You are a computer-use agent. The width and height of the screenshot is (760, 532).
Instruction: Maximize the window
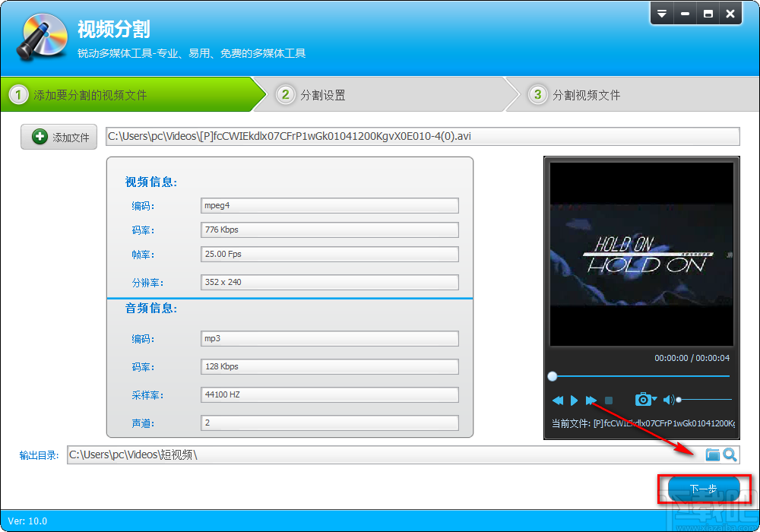[708, 14]
